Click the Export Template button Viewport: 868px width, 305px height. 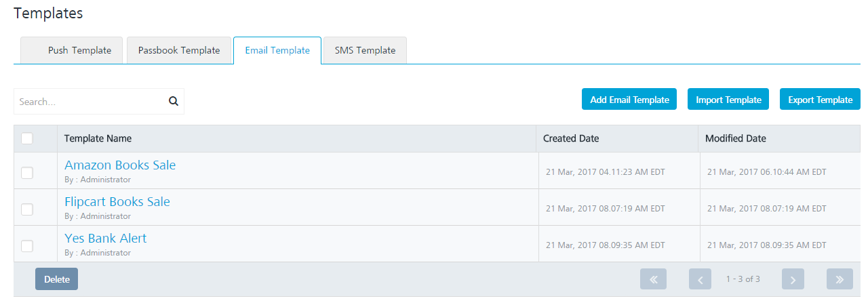pos(820,100)
